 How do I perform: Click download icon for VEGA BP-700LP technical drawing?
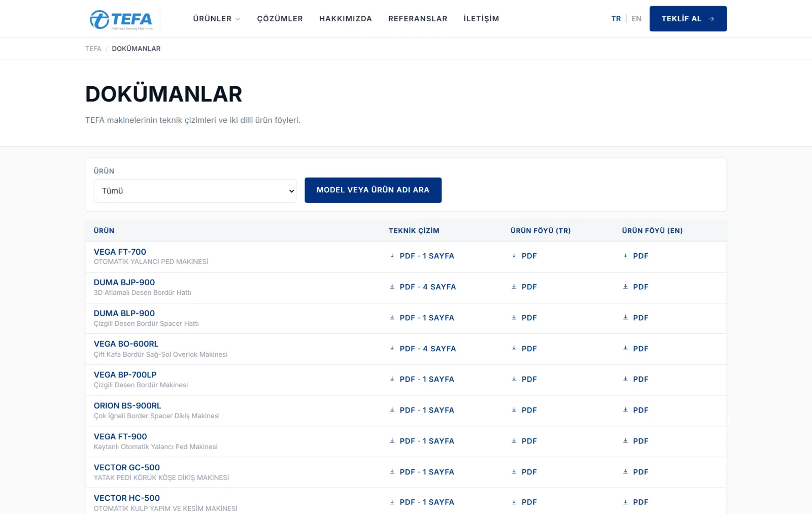(x=392, y=379)
